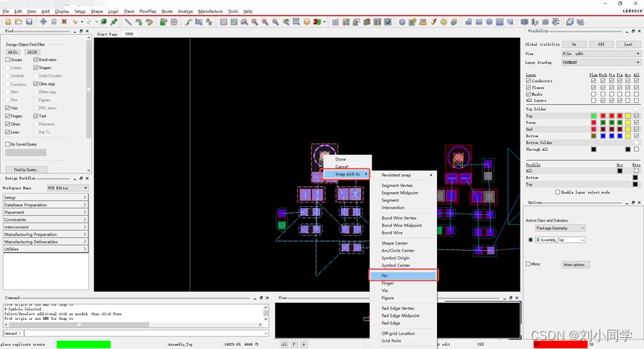644x349 pixels.
Task: Expand the Database Preparation workflow section
Action: click(45, 205)
